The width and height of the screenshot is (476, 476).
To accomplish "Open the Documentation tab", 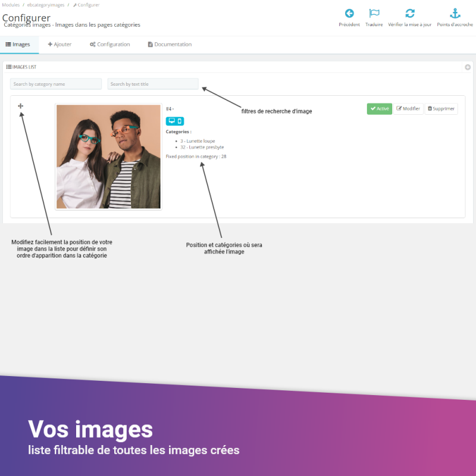I will coord(171,44).
